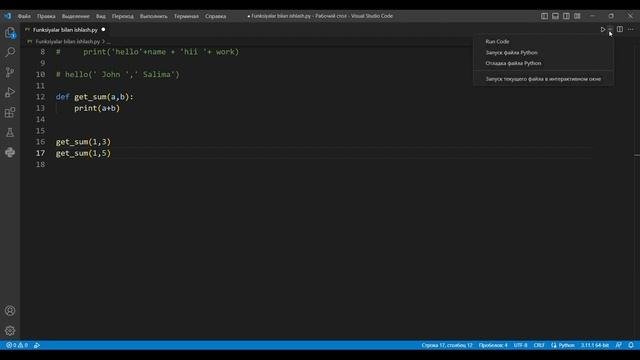Open the Выделение menu
This screenshot has height=360, width=640.
coord(76,16)
